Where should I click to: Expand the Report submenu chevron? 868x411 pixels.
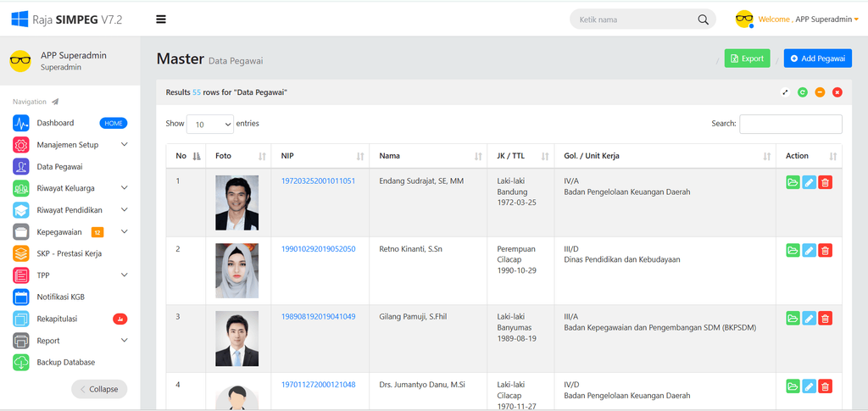(x=125, y=340)
